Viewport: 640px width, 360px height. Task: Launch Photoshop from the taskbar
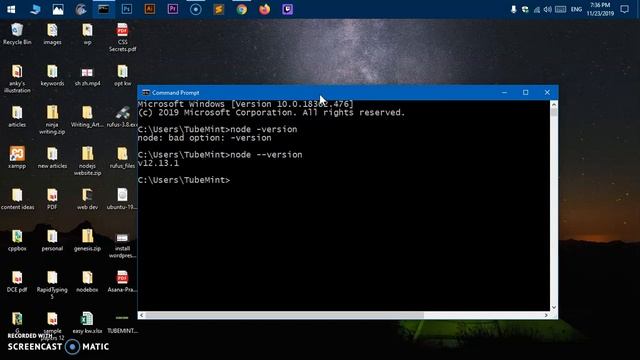[x=127, y=9]
